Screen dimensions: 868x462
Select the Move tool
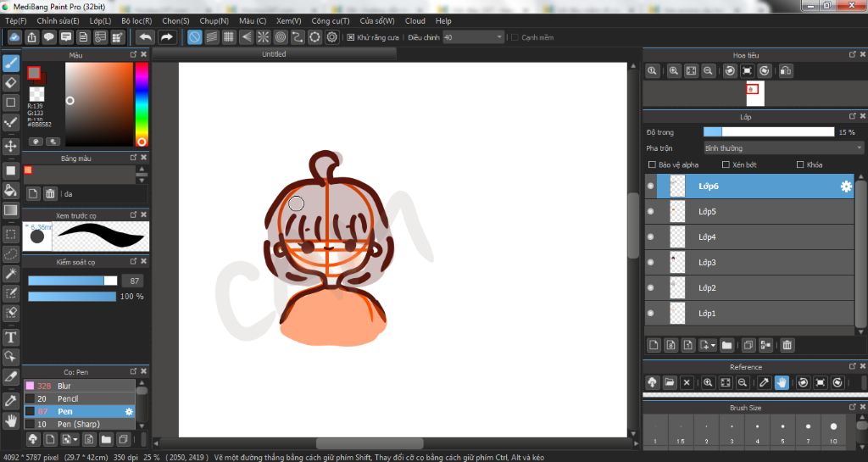10,146
